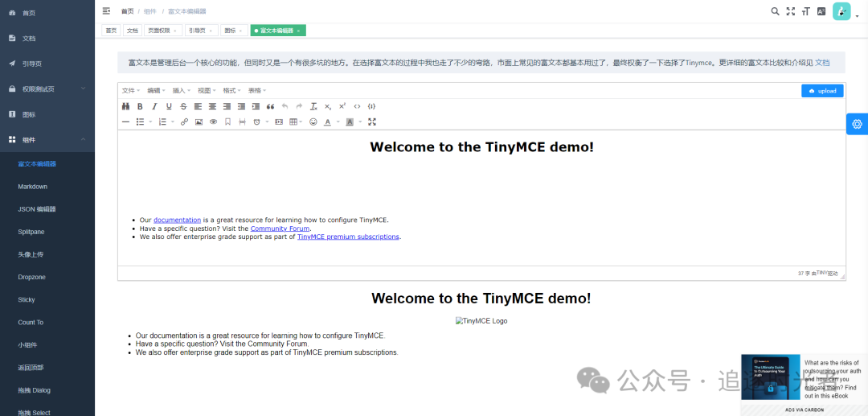Select Markdown in the sidebar menu
This screenshot has height=416, width=868.
point(33,187)
